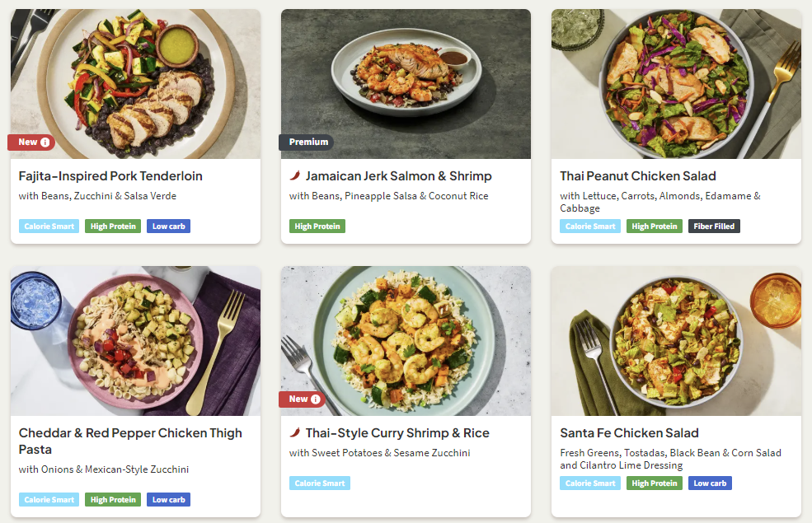
Task: View the Santa Fe Chicken Salad image
Action: point(676,339)
